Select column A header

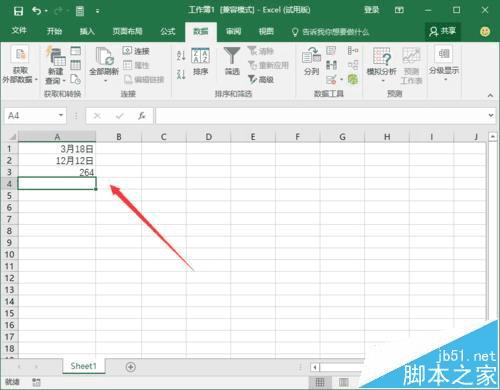click(x=57, y=137)
